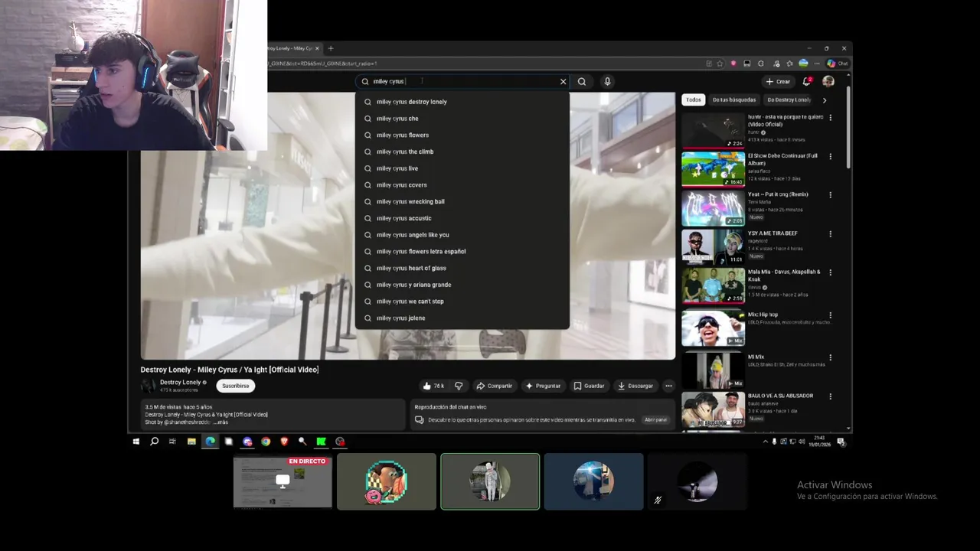Pick suggestion miley cyrus wrecking ball
The image size is (980, 551).
pos(462,201)
